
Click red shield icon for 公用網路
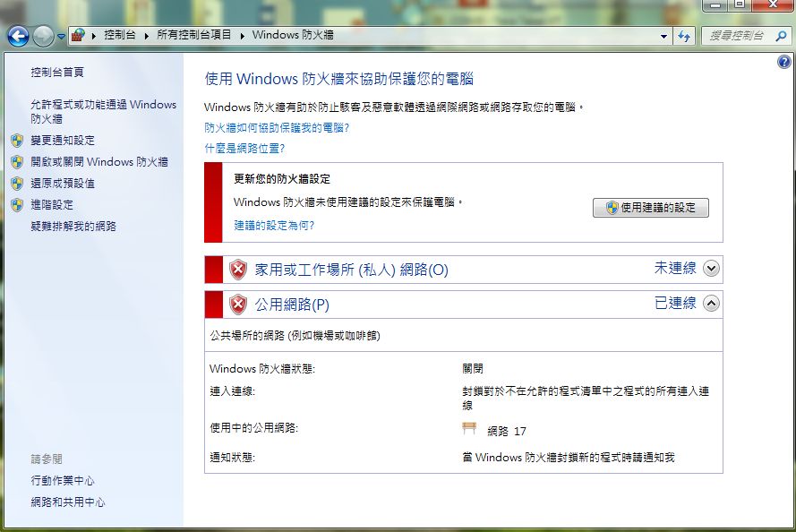[x=237, y=305]
